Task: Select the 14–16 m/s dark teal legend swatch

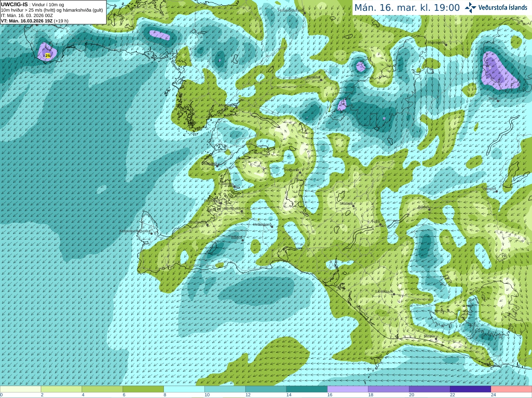Action: point(307,389)
